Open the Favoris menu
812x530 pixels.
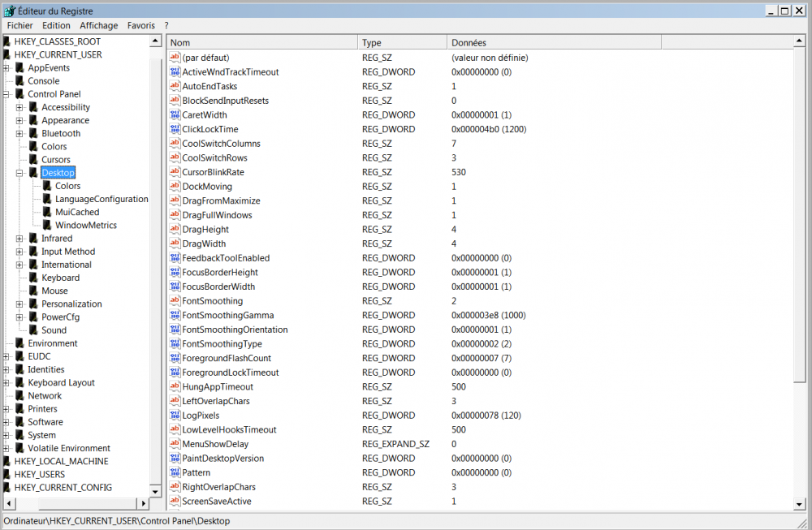tap(140, 26)
